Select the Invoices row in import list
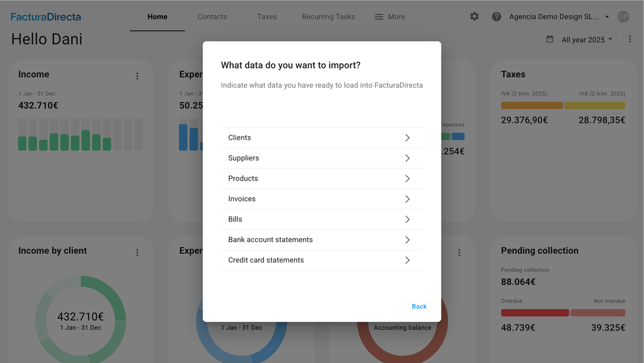Viewport: 644px width, 363px height. click(x=321, y=199)
